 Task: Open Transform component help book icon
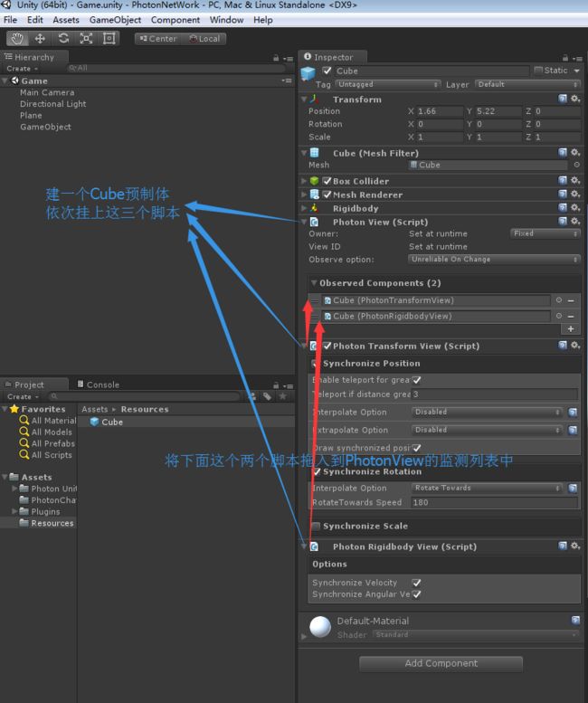pos(563,99)
